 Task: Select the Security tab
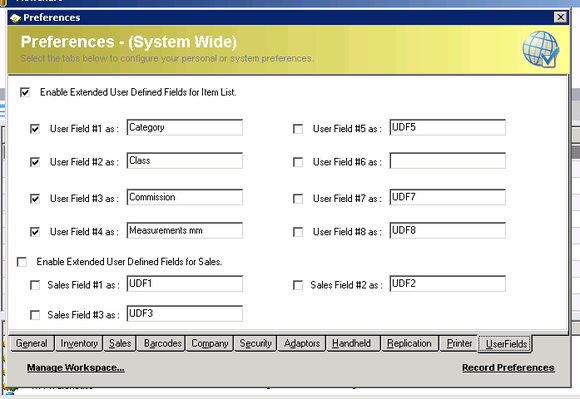[255, 344]
